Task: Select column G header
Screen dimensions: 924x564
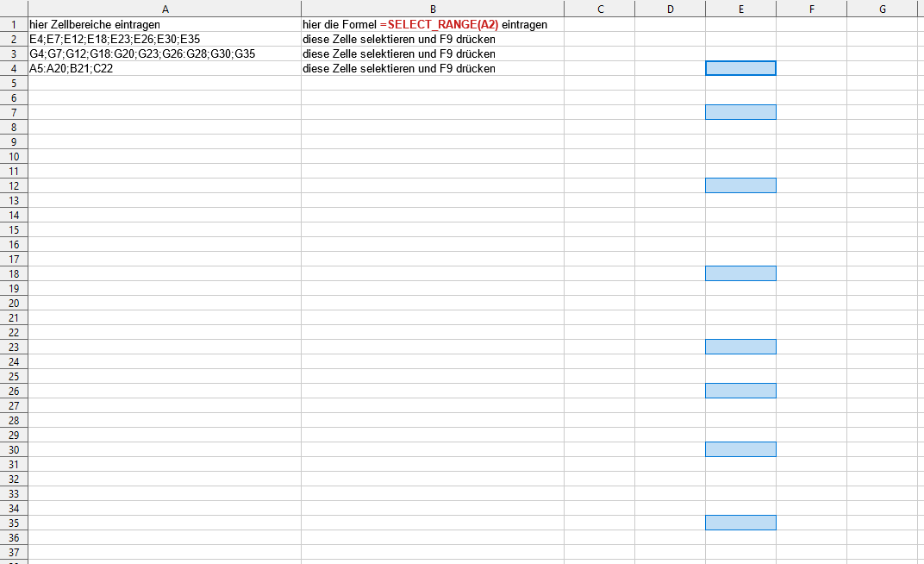Action: pyautogui.click(x=882, y=9)
